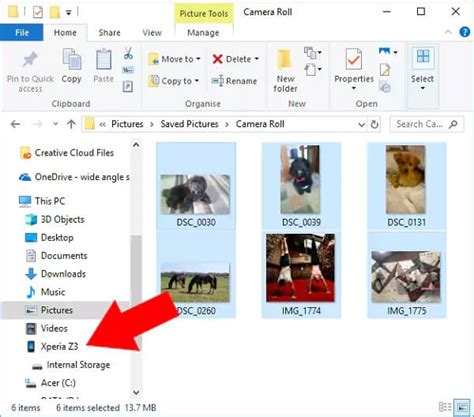Click the Paste clipboard icon
Screen dimensions: 474x417
(104, 59)
